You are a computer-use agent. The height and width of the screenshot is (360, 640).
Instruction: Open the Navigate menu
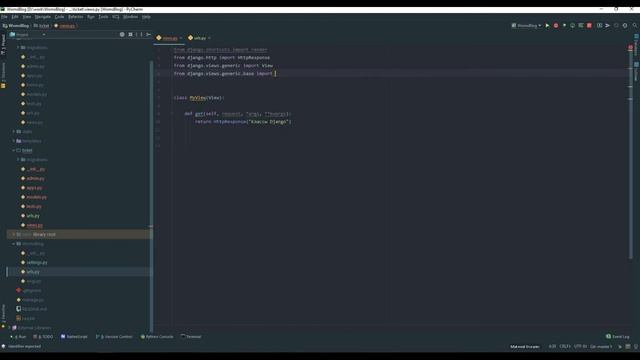coord(42,17)
